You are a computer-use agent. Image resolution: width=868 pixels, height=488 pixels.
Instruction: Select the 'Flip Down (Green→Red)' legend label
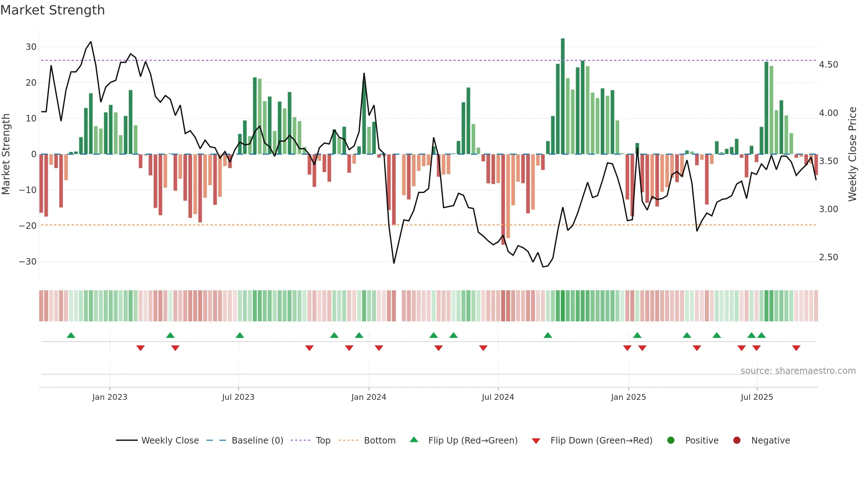click(x=601, y=440)
